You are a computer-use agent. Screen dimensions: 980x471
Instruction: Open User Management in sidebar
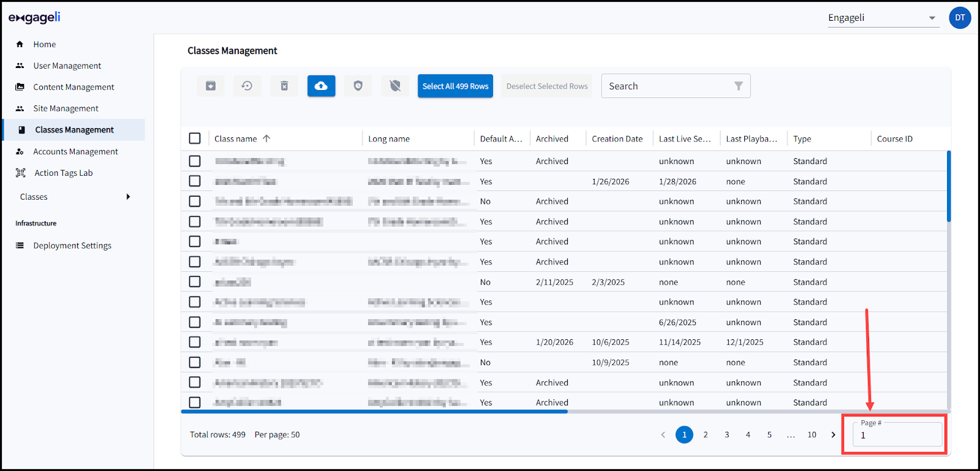point(67,66)
